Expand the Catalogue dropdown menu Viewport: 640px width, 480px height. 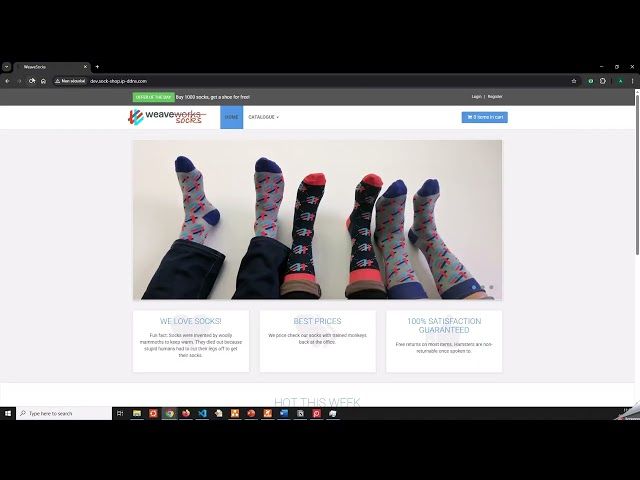263,117
